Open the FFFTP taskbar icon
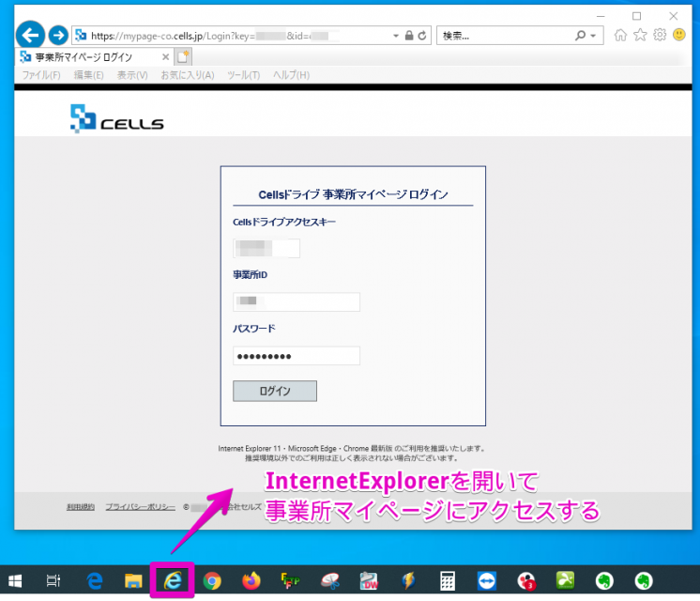 click(x=290, y=581)
